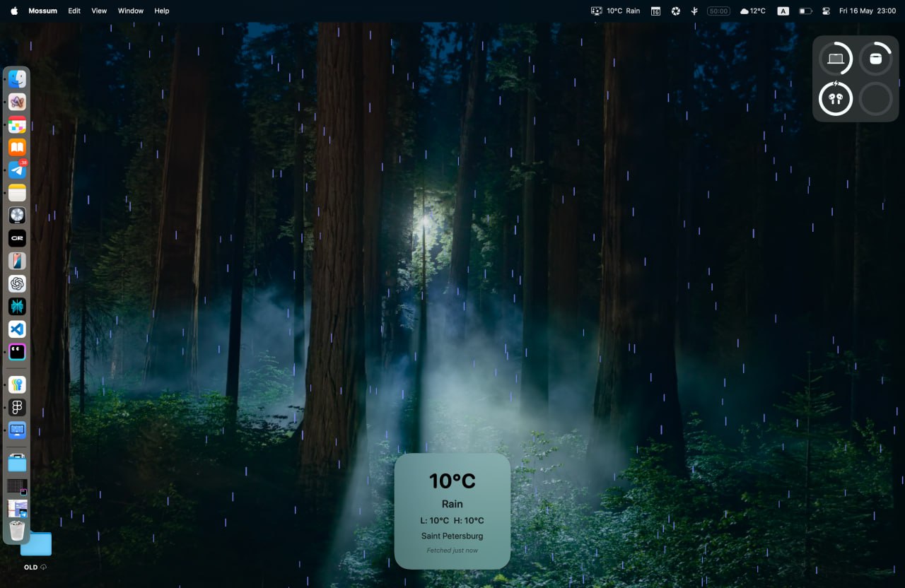The height and width of the screenshot is (588, 905).
Task: Open the Notes app in Dock
Action: click(x=17, y=192)
